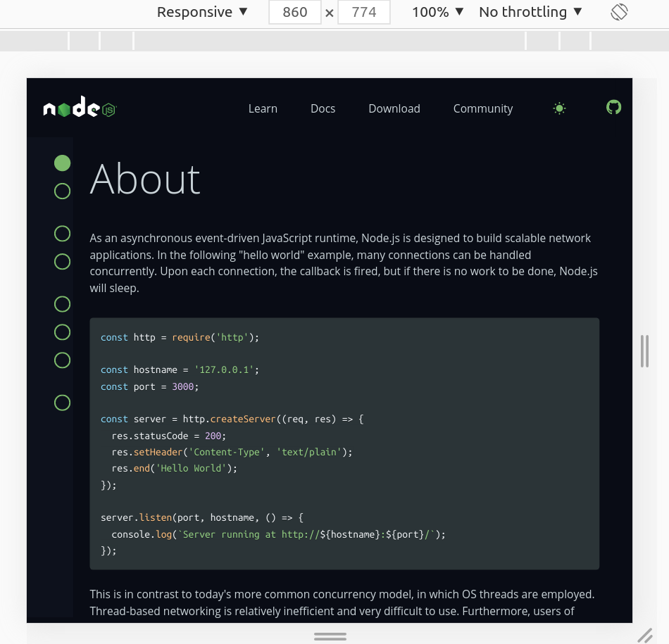
Task: Select the filled green first sidebar dot
Action: 62,163
